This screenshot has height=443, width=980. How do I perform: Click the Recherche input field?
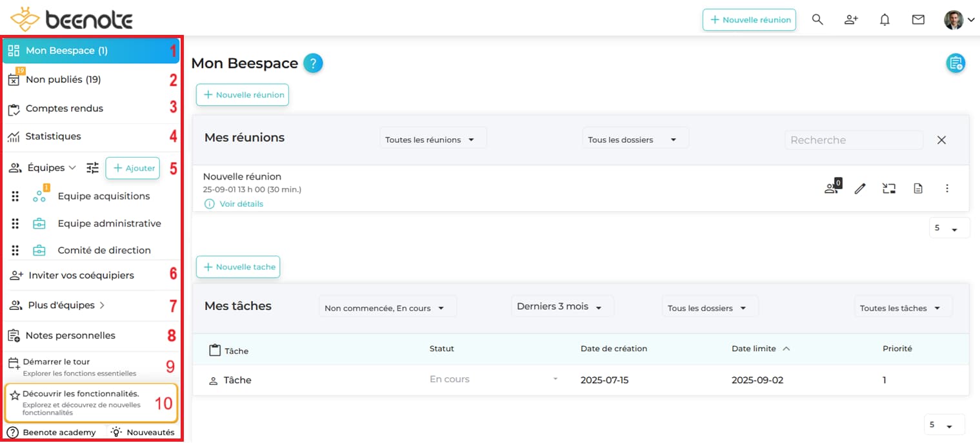click(x=854, y=140)
